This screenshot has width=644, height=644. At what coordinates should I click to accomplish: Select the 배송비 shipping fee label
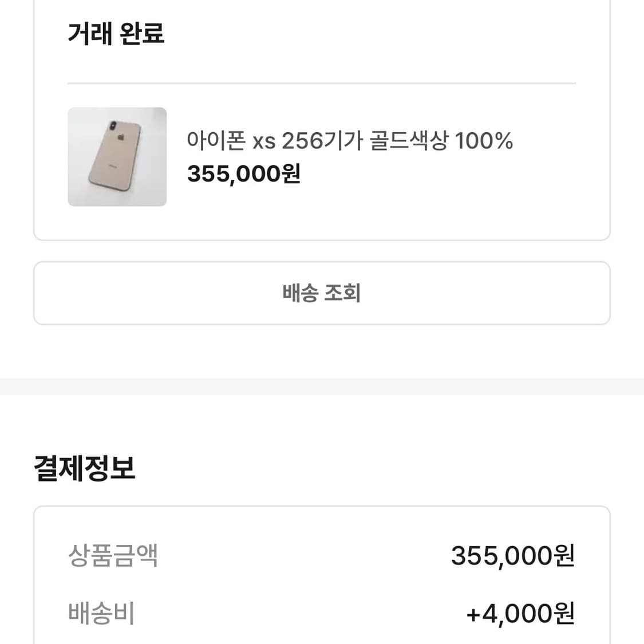pos(101,613)
